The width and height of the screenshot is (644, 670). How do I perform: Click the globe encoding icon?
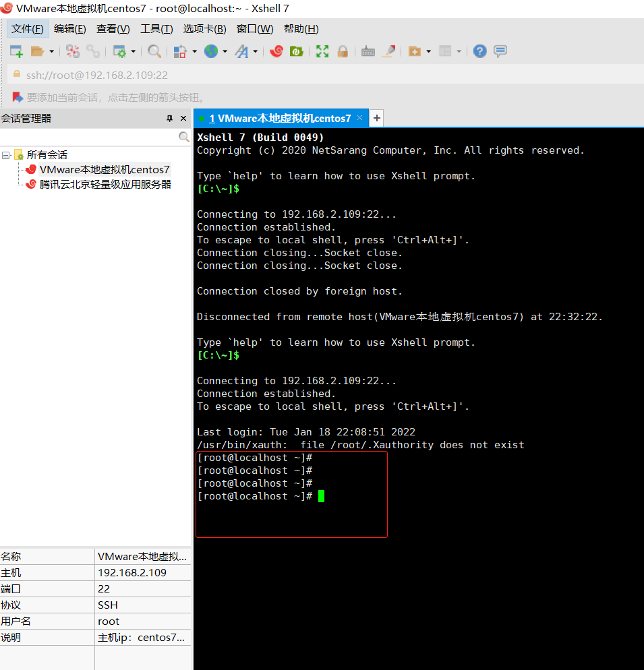(211, 51)
